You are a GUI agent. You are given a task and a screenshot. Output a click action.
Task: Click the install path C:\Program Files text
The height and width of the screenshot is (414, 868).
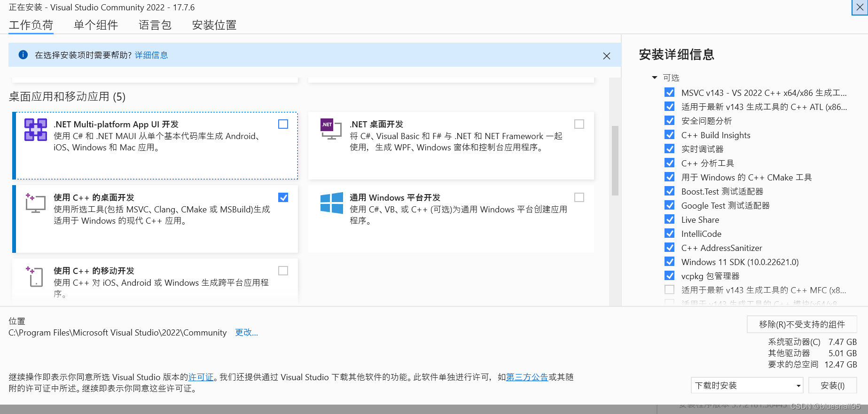(117, 332)
